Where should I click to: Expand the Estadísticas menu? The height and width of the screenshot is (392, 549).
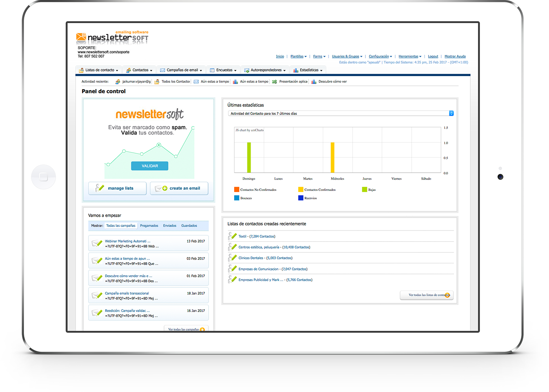click(308, 70)
